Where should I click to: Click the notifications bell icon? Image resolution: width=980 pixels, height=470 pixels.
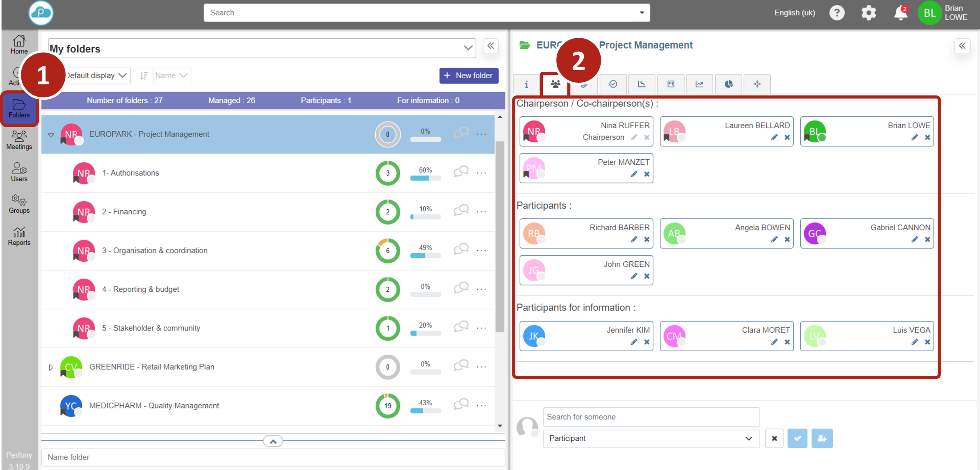point(900,13)
